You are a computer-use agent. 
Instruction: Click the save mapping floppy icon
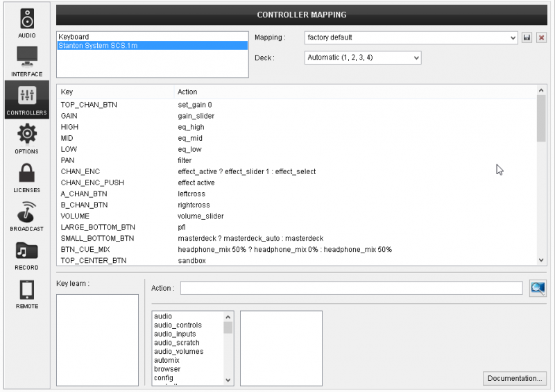tap(527, 37)
